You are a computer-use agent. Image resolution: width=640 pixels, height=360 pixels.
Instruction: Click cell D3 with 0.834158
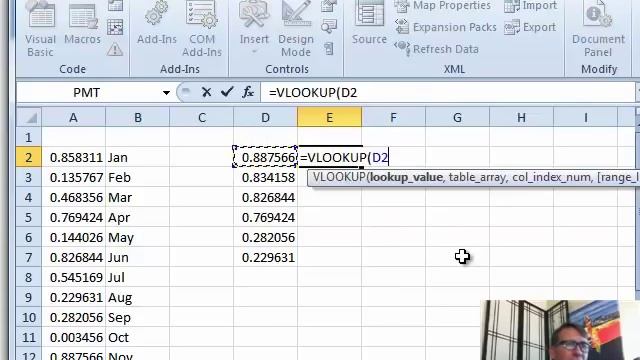click(x=266, y=178)
